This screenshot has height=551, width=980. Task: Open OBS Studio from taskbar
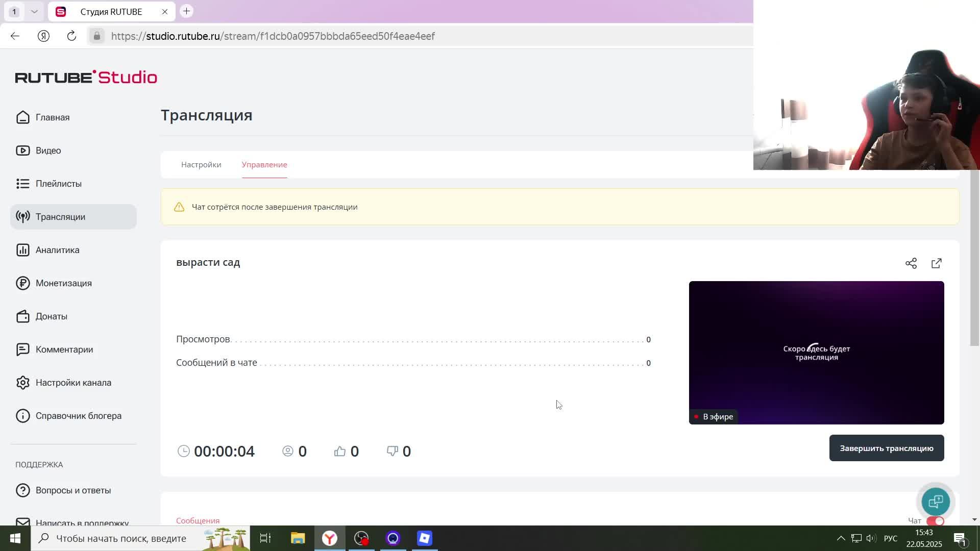(x=361, y=538)
